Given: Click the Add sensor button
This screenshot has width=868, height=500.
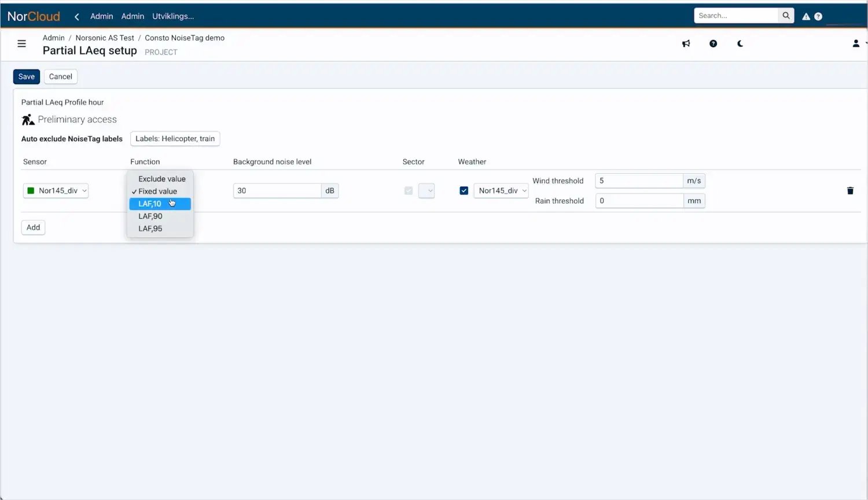Looking at the screenshot, I should (x=34, y=227).
